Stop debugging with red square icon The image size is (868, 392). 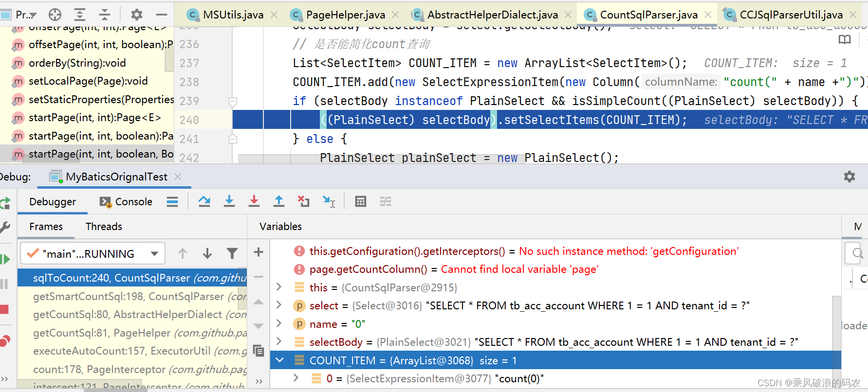point(4,309)
